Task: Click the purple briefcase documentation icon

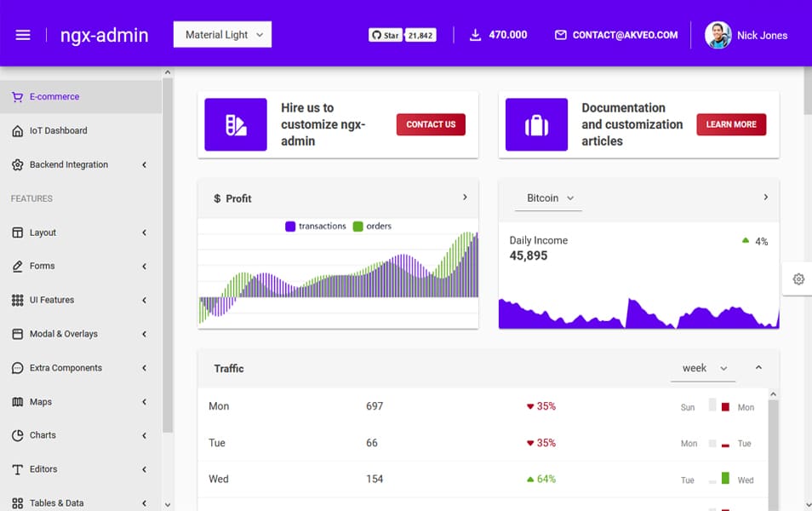Action: tap(536, 124)
